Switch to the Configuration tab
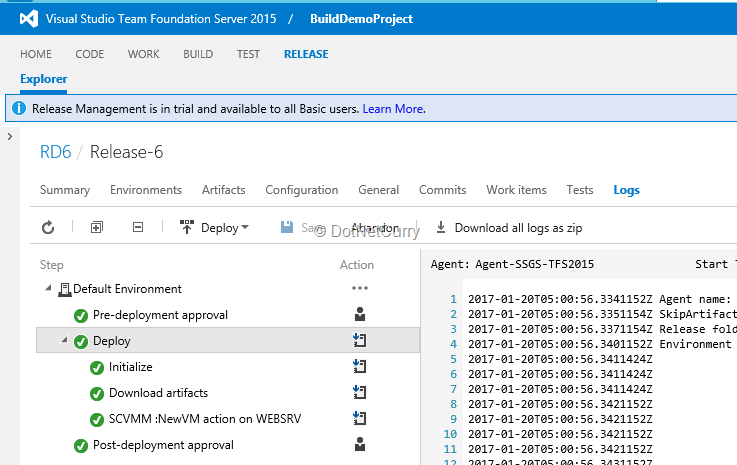737x465 pixels. click(302, 190)
